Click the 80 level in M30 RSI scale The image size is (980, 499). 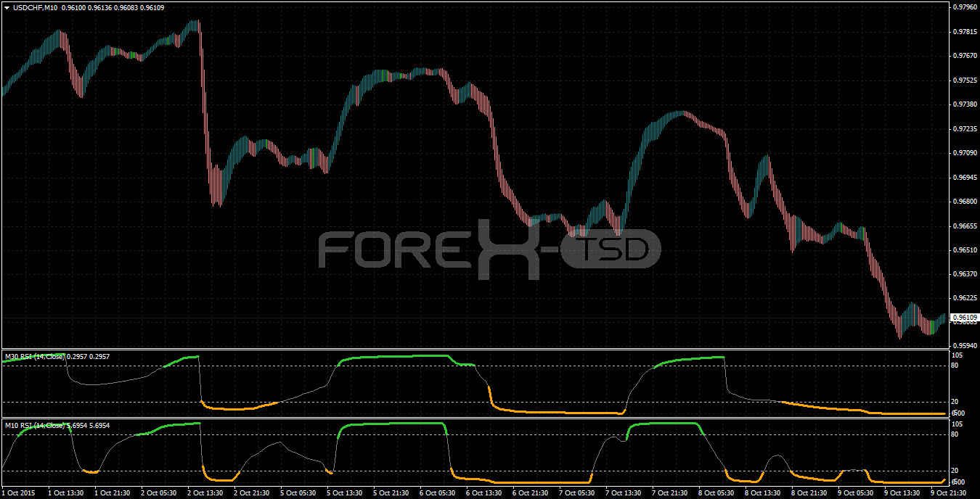pos(955,366)
